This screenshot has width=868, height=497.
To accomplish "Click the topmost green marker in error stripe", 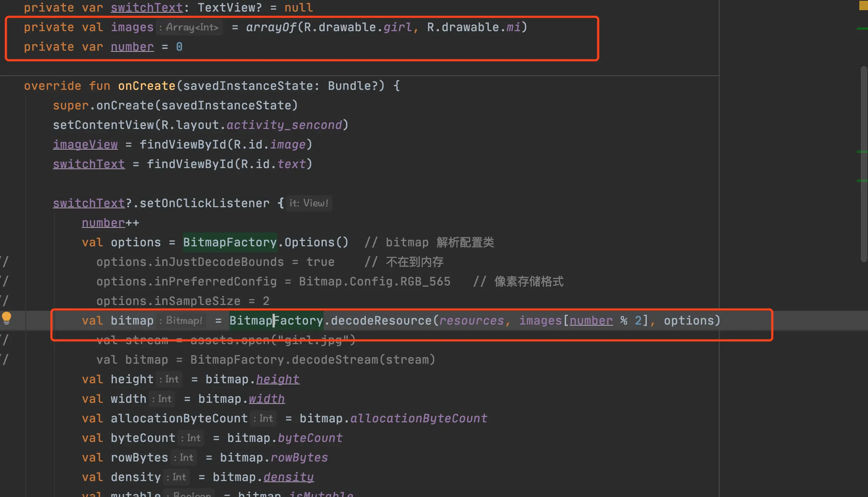I will (863, 29).
